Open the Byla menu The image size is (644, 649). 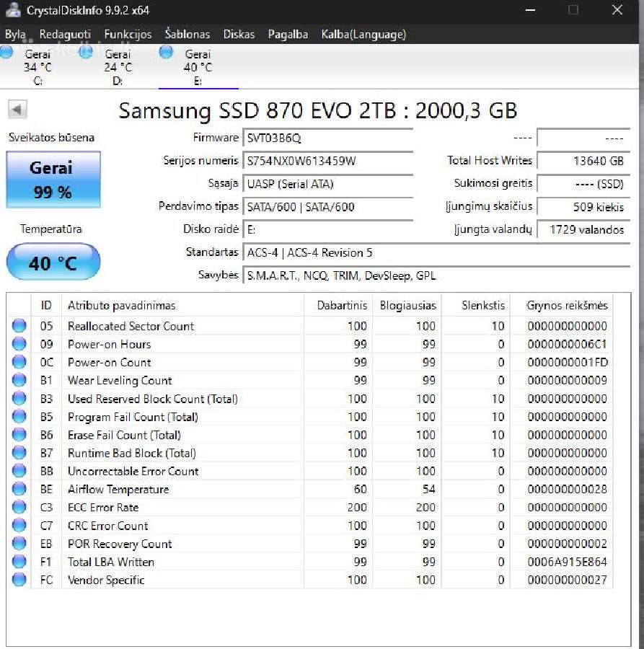15,34
